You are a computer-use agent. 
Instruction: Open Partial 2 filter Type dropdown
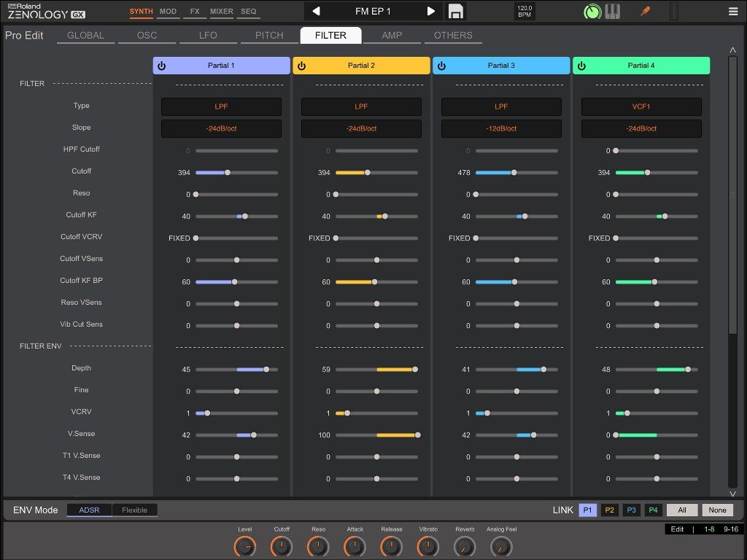361,106
